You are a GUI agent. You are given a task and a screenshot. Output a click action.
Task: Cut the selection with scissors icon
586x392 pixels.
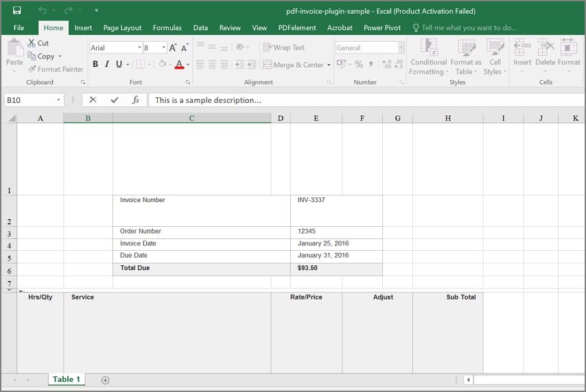click(38, 43)
